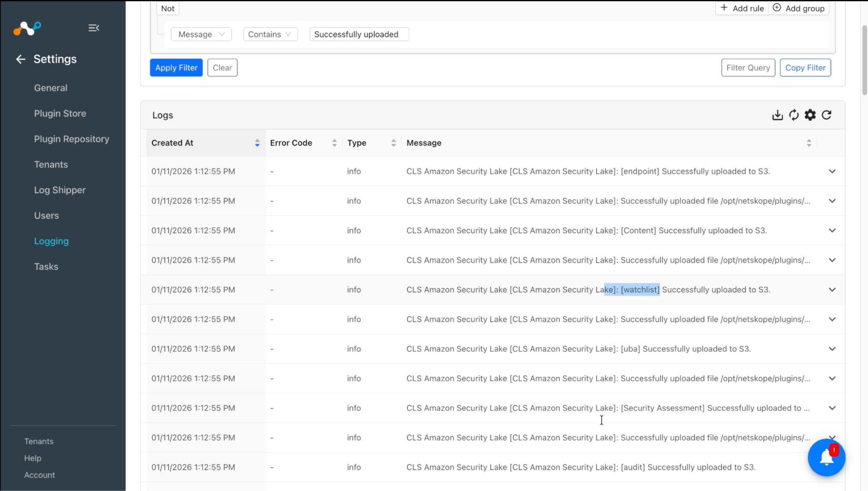Image resolution: width=868 pixels, height=491 pixels.
Task: Show the Filter Query
Action: (x=748, y=68)
